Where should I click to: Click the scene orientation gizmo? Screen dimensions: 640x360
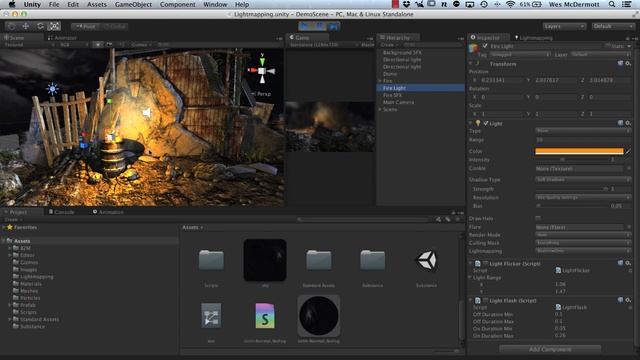coord(262,71)
